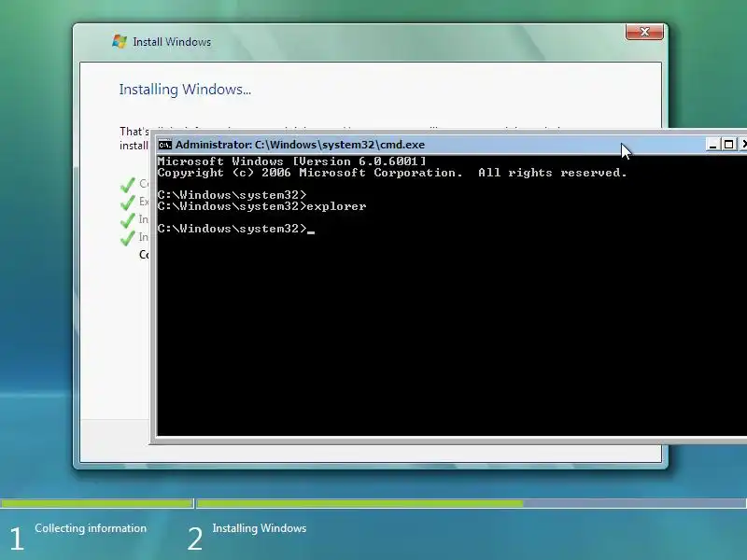The width and height of the screenshot is (747, 560).
Task: Click the cmd.exe title bar text
Action: click(300, 145)
